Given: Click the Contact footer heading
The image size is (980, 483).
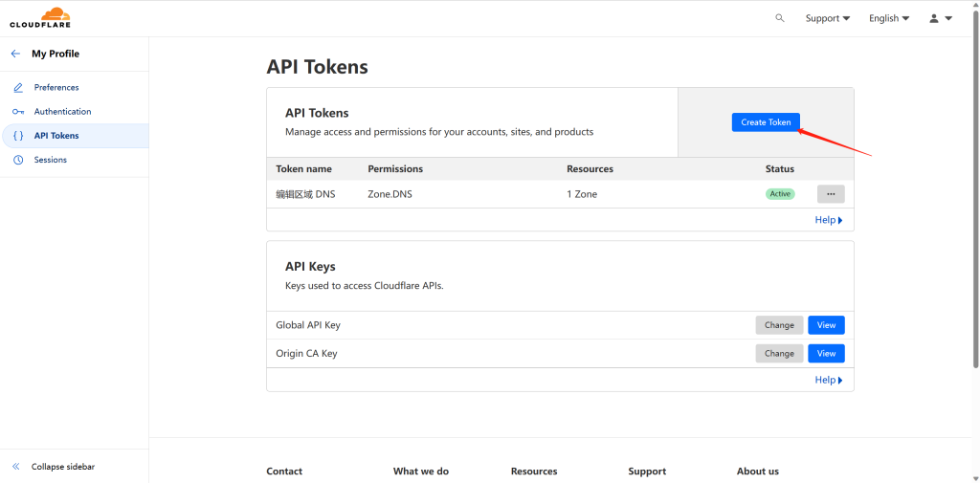Looking at the screenshot, I should point(284,472).
